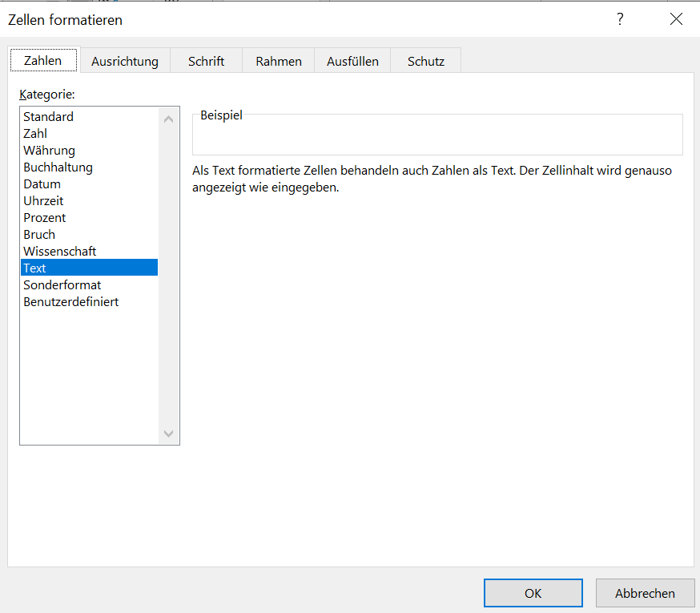The width and height of the screenshot is (700, 613).
Task: Click the help question mark icon
Action: click(x=620, y=19)
